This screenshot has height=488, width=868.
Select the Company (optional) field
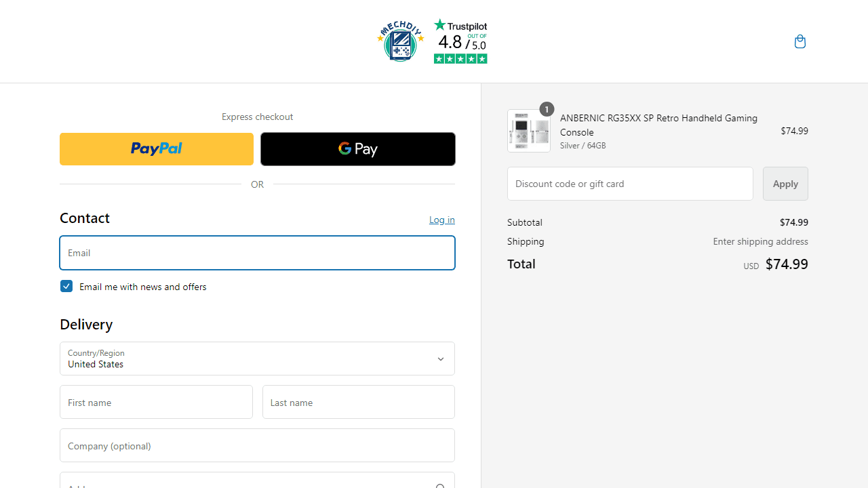pos(257,445)
